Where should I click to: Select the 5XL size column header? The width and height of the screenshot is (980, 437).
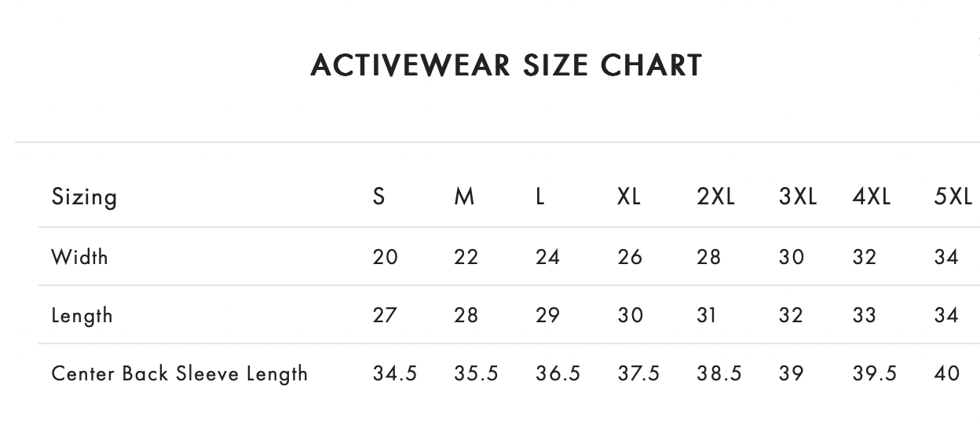pyautogui.click(x=953, y=196)
